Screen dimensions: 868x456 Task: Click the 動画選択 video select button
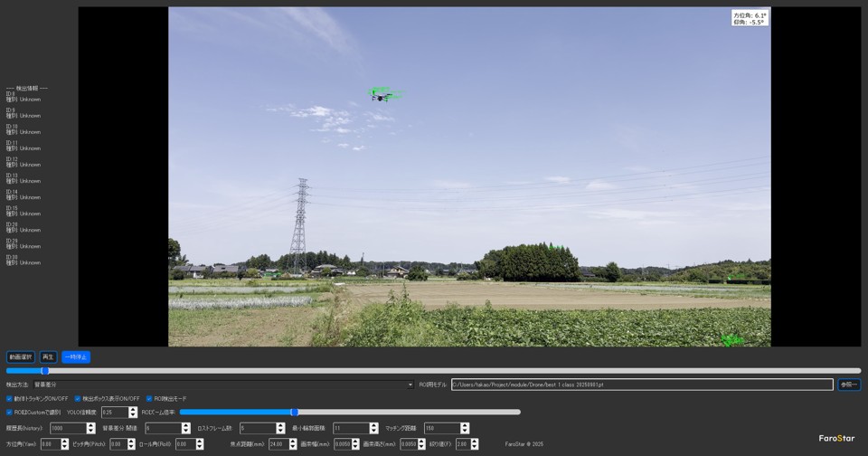tap(20, 357)
